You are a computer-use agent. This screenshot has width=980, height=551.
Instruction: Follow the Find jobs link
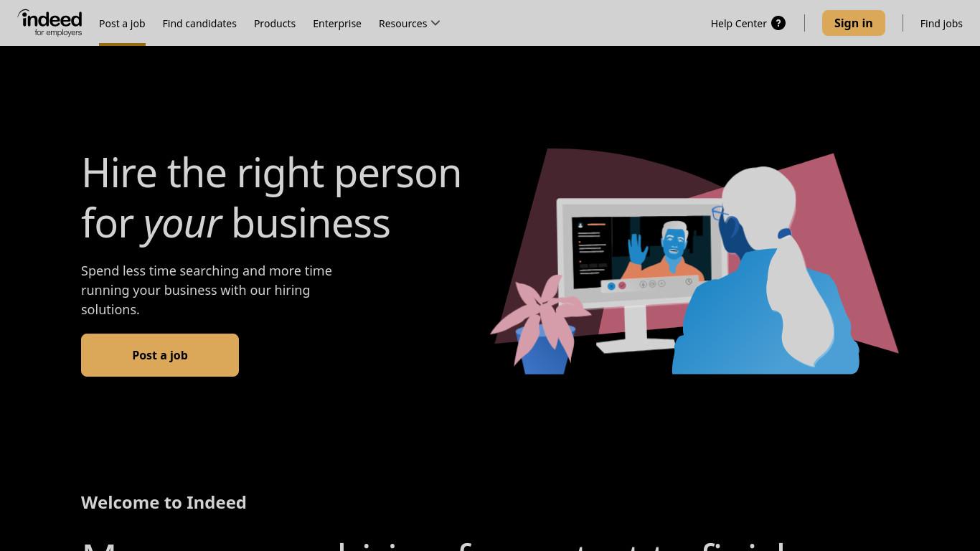[941, 23]
